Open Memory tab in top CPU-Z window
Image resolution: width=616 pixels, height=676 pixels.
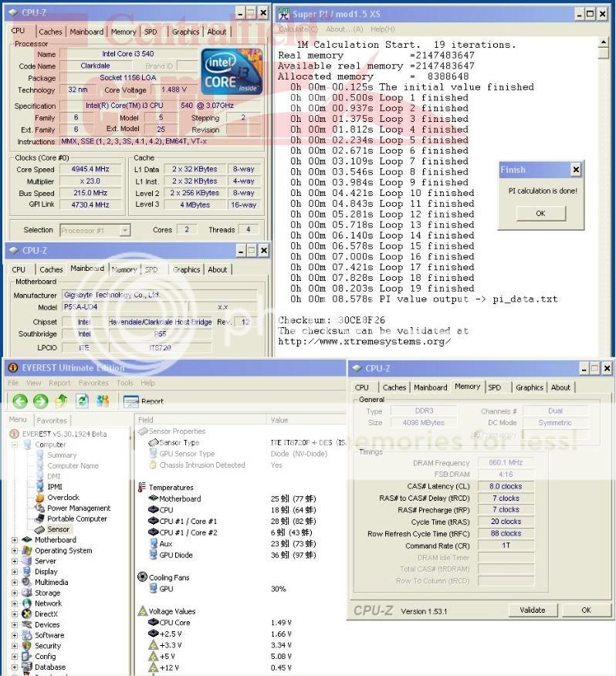[124, 32]
